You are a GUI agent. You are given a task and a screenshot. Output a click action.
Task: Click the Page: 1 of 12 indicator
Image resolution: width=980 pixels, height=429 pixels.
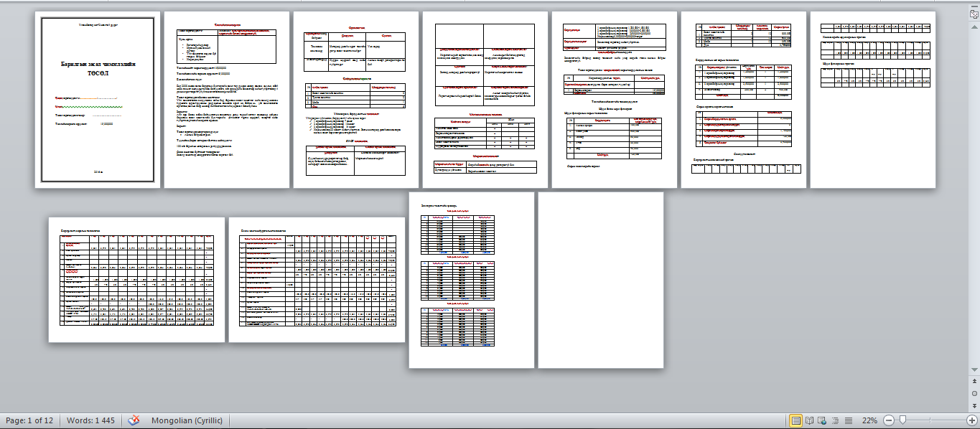(x=29, y=420)
